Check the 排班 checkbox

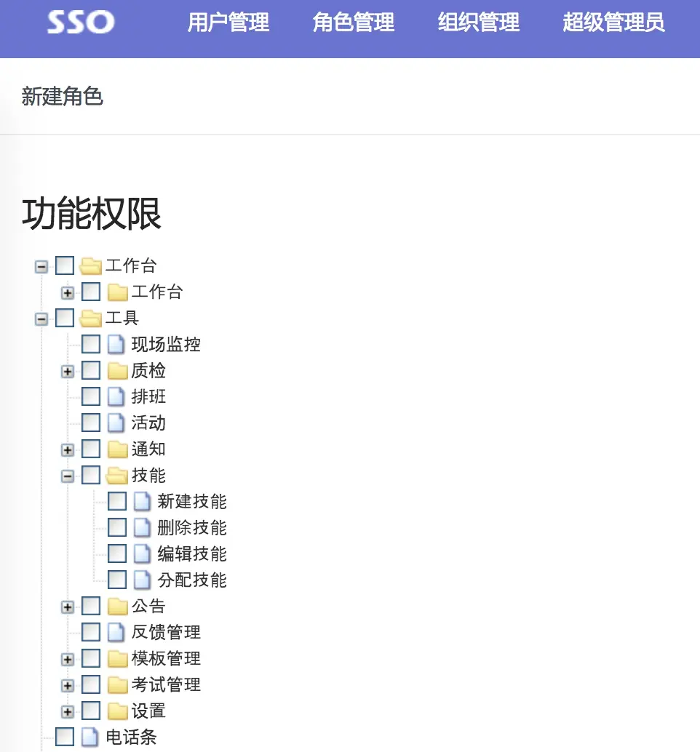tap(91, 396)
